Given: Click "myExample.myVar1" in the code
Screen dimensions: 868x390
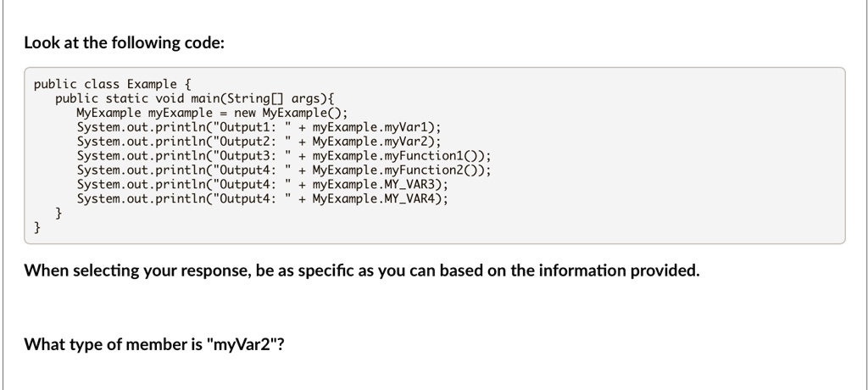Looking at the screenshot, I should [x=373, y=127].
